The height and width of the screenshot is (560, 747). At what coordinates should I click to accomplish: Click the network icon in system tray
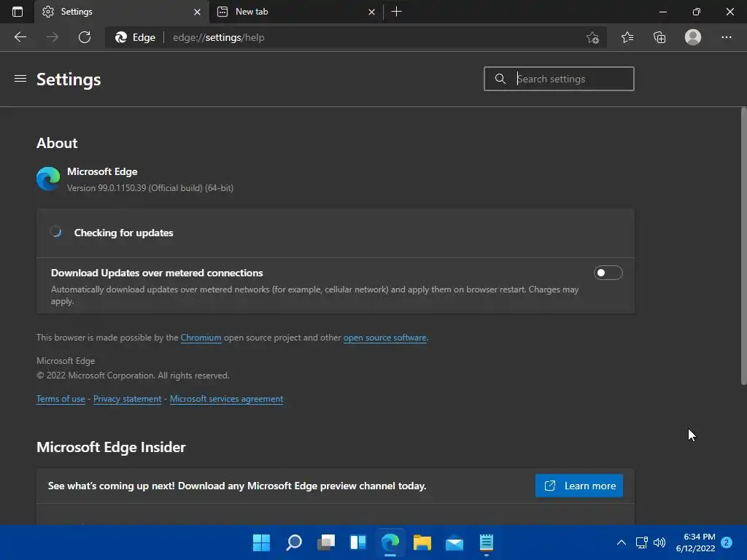[642, 542]
